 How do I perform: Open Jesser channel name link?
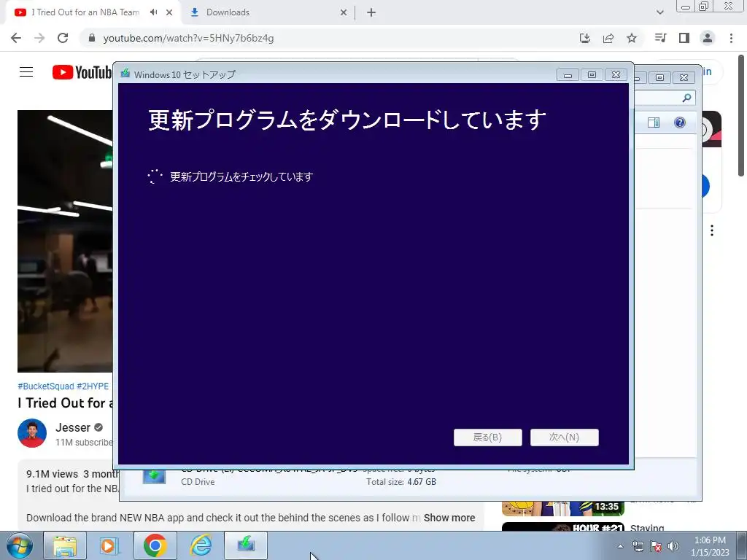click(x=73, y=427)
